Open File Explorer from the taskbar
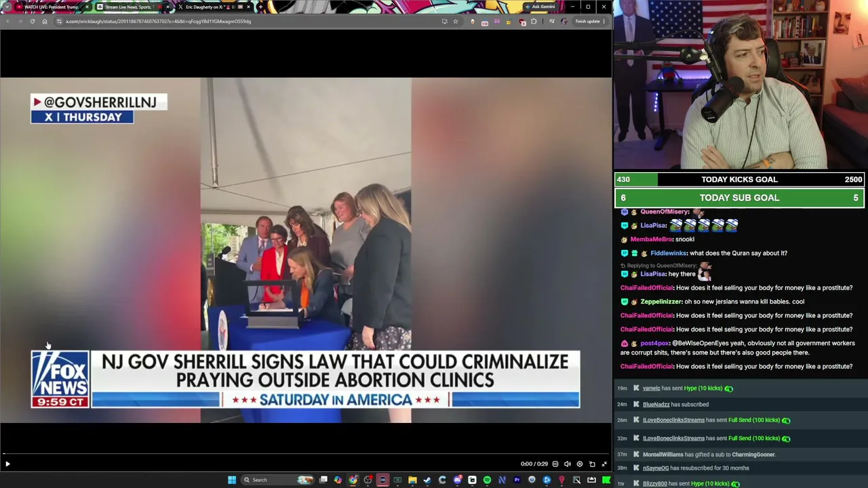The width and height of the screenshot is (868, 488). pos(412,480)
